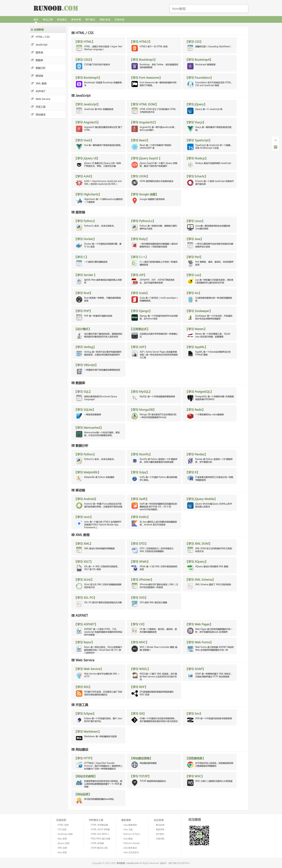Click the Docker whale icon
The image size is (282, 868).
(79, 246)
